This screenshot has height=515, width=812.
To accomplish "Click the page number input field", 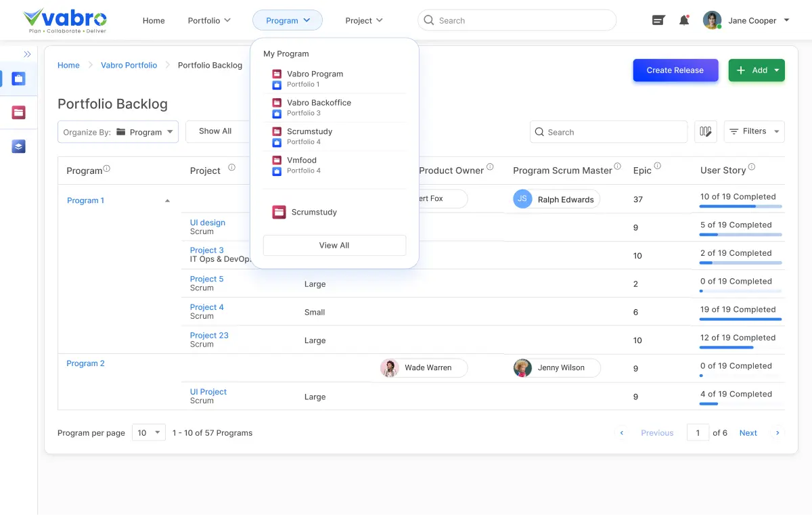I will click(x=698, y=432).
